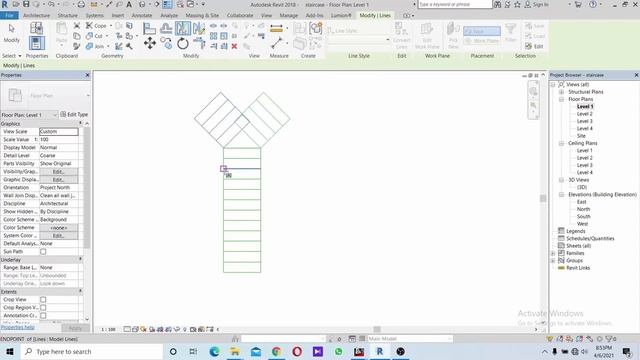Open the Floor Plan: Level 1 instance dropdown

(29, 115)
